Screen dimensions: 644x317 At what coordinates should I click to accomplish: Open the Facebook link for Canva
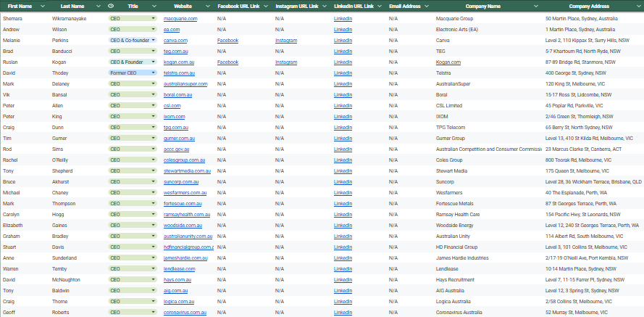tap(227, 41)
